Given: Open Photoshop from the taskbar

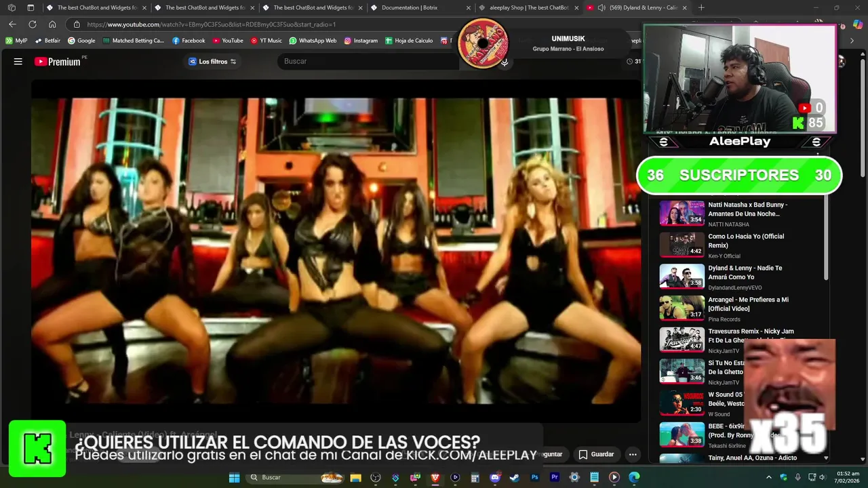Looking at the screenshot, I should tap(534, 477).
